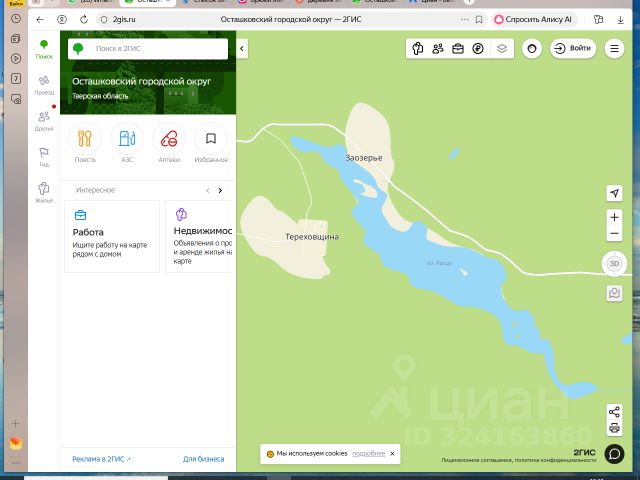
Task: Select the Тереховщина label on map
Action: (312, 237)
